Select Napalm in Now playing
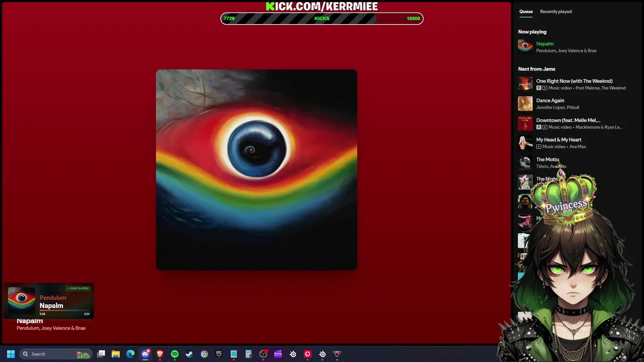 click(x=545, y=44)
